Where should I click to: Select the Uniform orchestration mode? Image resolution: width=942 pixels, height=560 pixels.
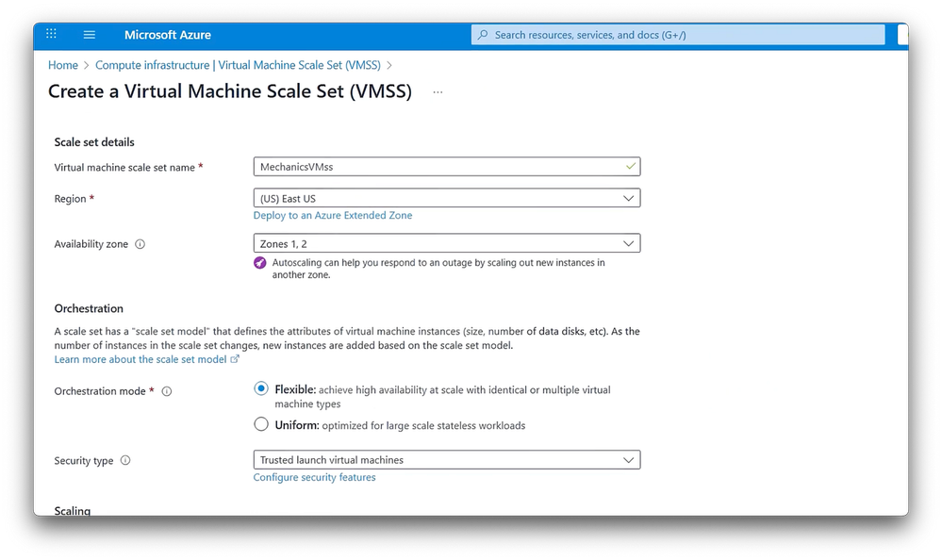(261, 424)
